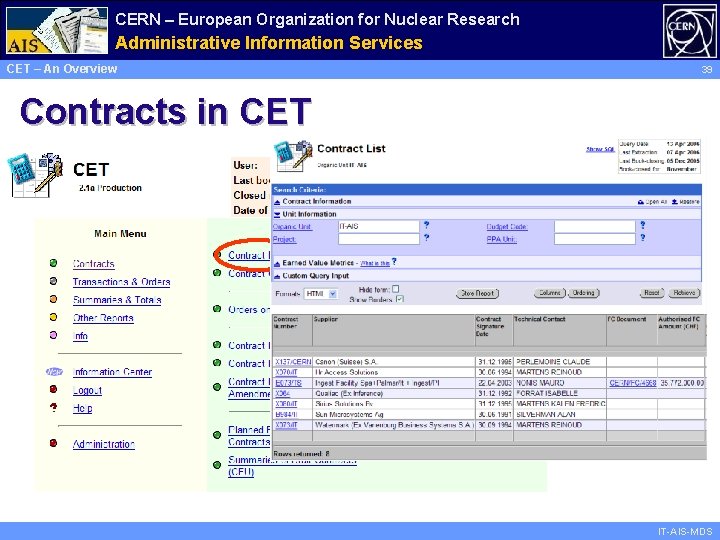Open Contracts in Main Menu
Image resolution: width=720 pixels, height=540 pixels.
coord(94,264)
